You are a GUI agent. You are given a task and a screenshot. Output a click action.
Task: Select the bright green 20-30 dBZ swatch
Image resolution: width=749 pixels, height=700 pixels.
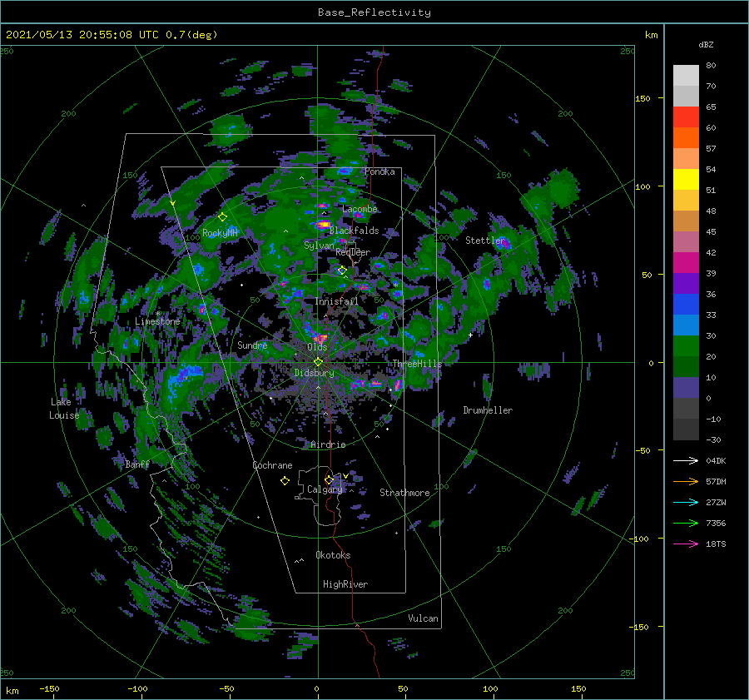pos(686,346)
